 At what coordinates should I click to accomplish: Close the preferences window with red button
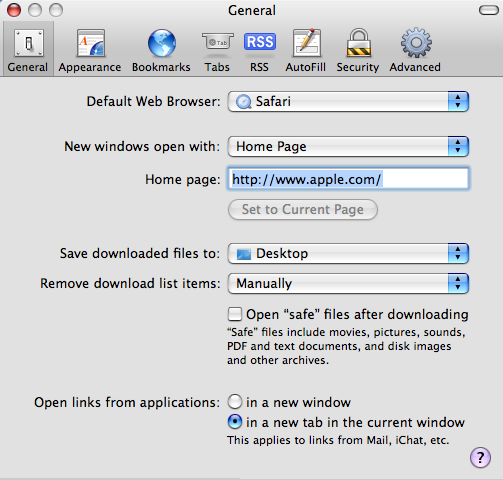point(14,10)
